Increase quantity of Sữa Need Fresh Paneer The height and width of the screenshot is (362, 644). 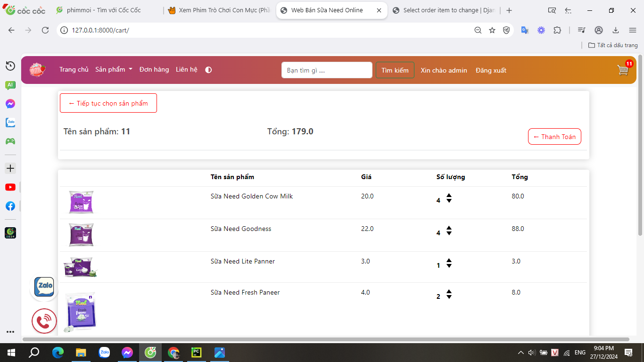pos(449,291)
